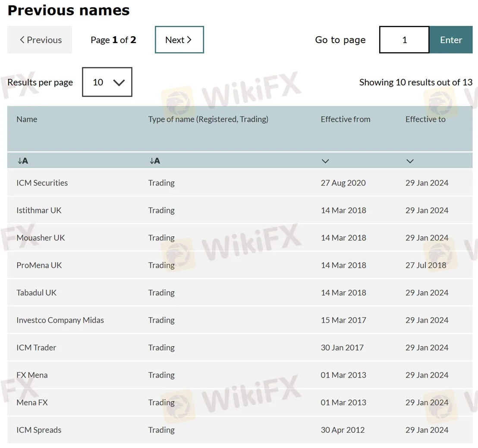The image size is (478, 448).
Task: Select the ICM Trader name cell
Action: [36, 348]
